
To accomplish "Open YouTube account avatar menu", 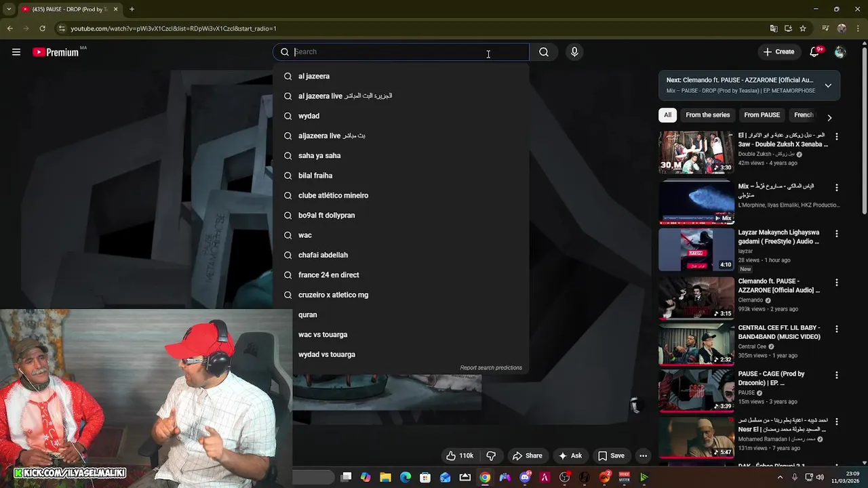I will coord(840,52).
